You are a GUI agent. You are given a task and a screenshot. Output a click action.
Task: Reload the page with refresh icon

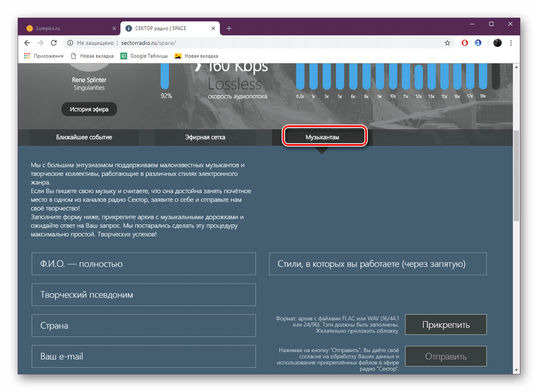pos(54,43)
